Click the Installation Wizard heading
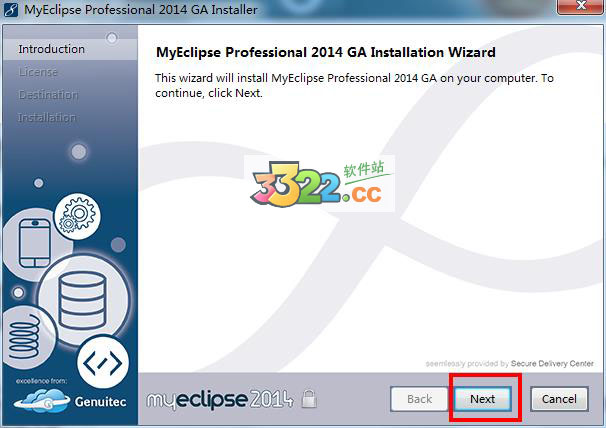The height and width of the screenshot is (428, 606). click(325, 52)
